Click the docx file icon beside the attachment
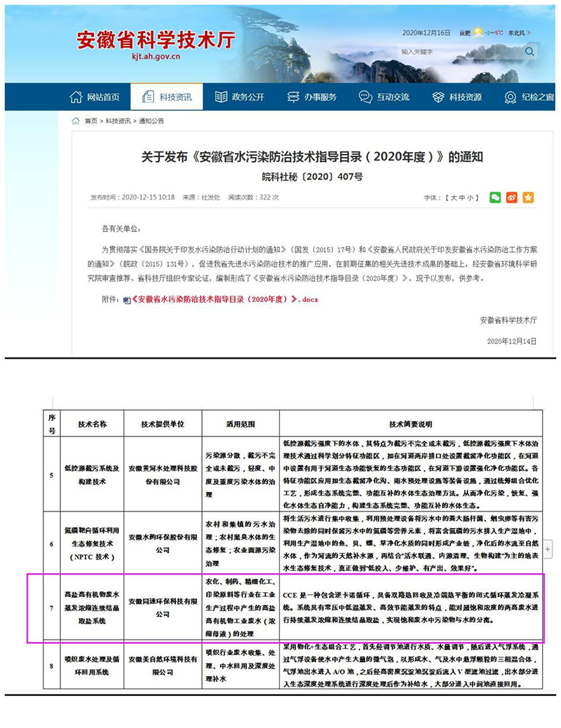This screenshot has height=728, width=561. coord(126,301)
